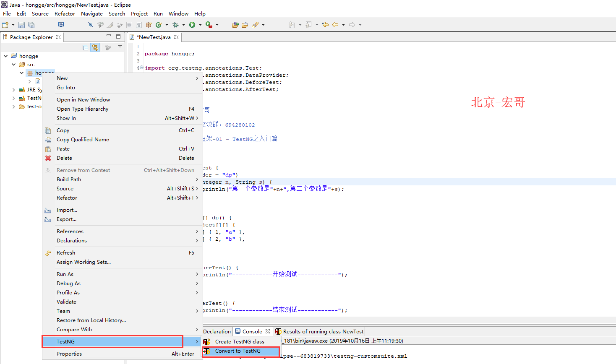Image resolution: width=616 pixels, height=364 pixels.
Task: Maximize the Package Explorer view
Action: click(x=118, y=36)
